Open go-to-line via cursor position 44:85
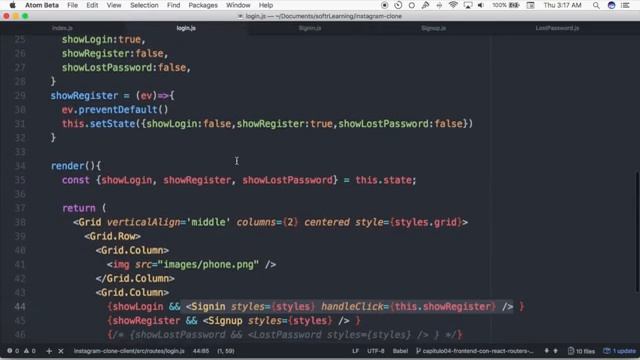The image size is (640, 360). [x=200, y=351]
